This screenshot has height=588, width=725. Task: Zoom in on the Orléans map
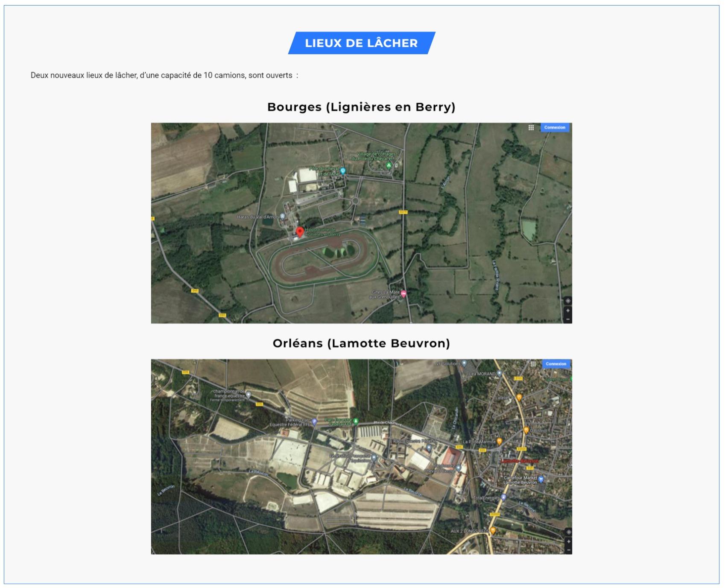pyautogui.click(x=568, y=541)
